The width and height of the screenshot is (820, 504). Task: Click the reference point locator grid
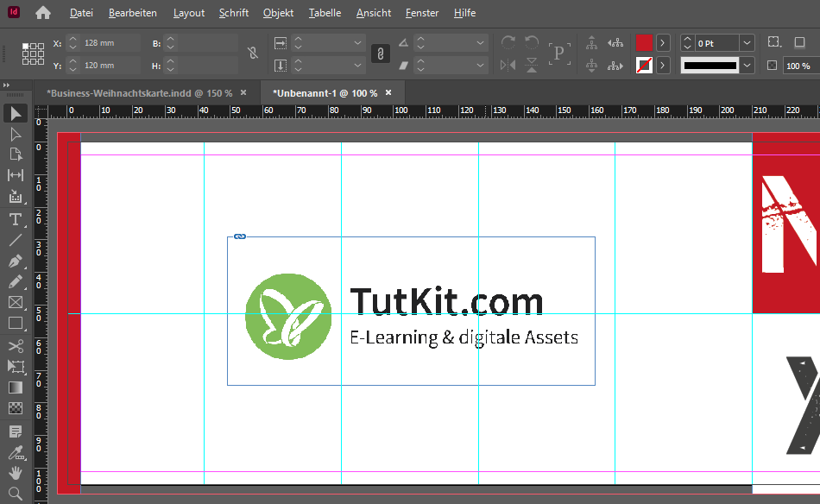33,54
